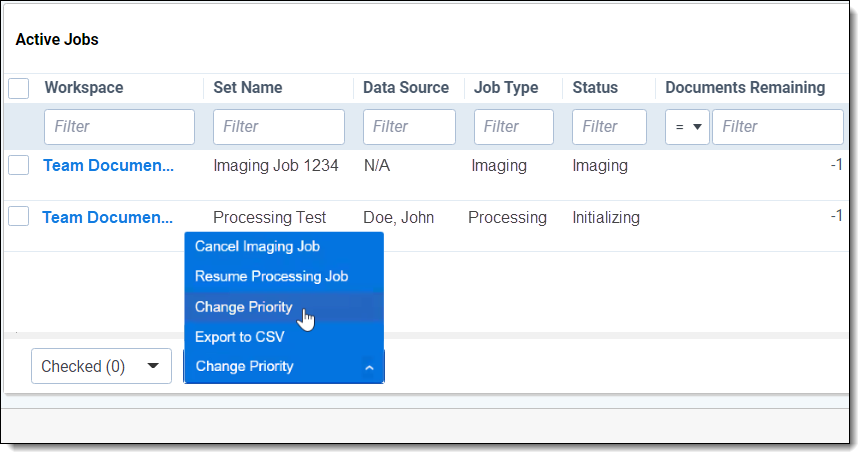The image size is (858, 452).
Task: Open the Checked (0) dropdown
Action: (101, 366)
